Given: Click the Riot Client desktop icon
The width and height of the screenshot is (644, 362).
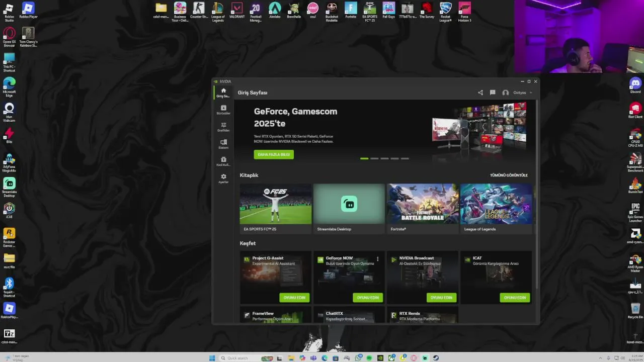Looking at the screenshot, I should (635, 111).
